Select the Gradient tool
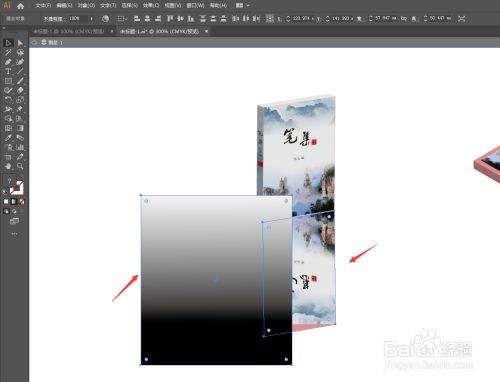 pos(20,128)
